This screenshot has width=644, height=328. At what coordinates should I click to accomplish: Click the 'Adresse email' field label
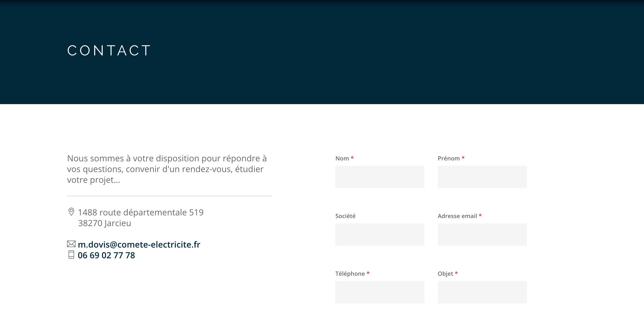coord(457,216)
